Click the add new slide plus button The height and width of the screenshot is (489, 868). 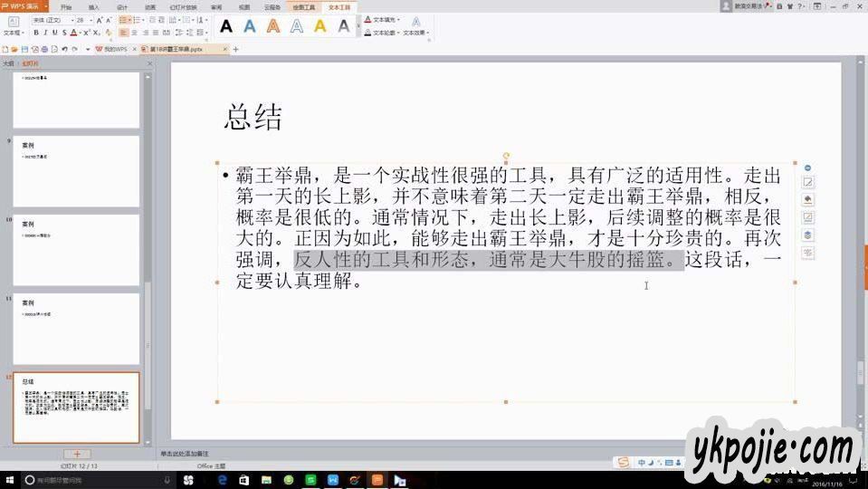(x=77, y=454)
